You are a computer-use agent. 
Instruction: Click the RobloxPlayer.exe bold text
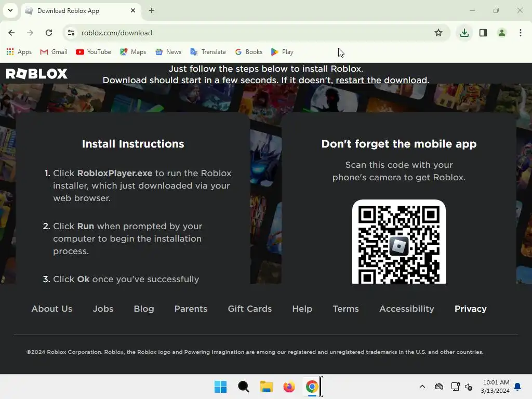click(x=115, y=173)
